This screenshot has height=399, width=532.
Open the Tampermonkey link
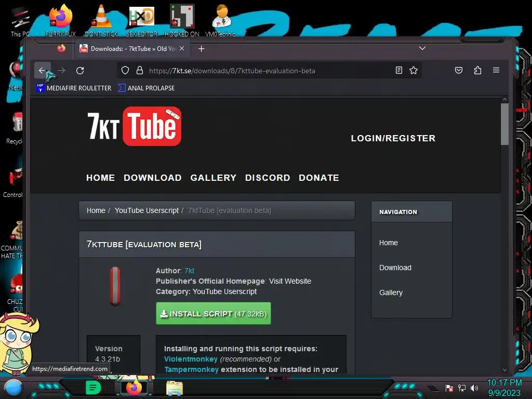pyautogui.click(x=191, y=369)
